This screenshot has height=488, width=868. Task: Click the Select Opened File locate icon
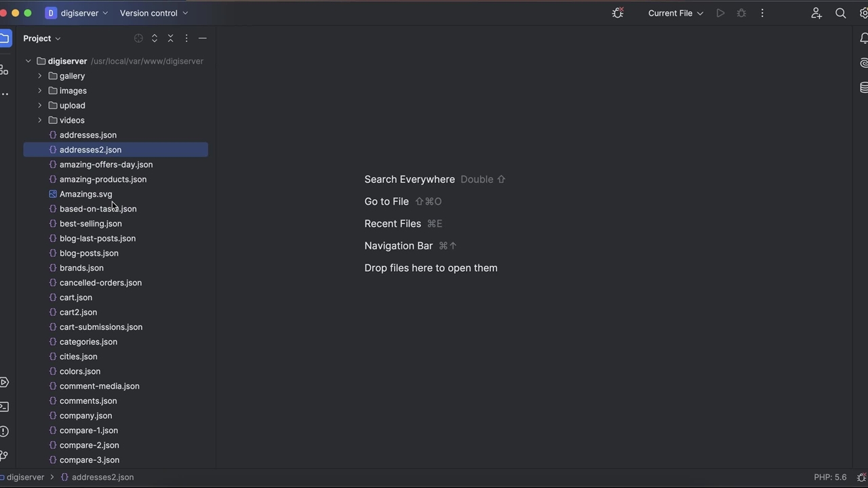[138, 39]
